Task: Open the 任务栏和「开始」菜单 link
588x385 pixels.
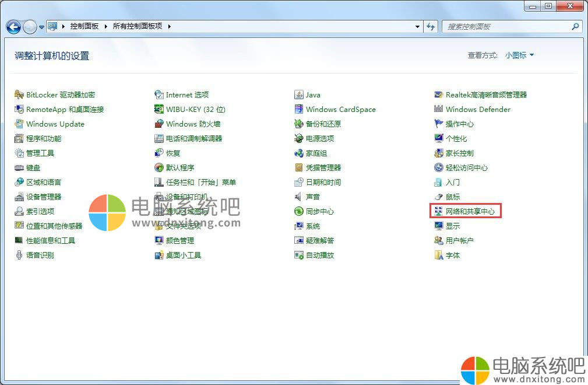Action: click(201, 182)
